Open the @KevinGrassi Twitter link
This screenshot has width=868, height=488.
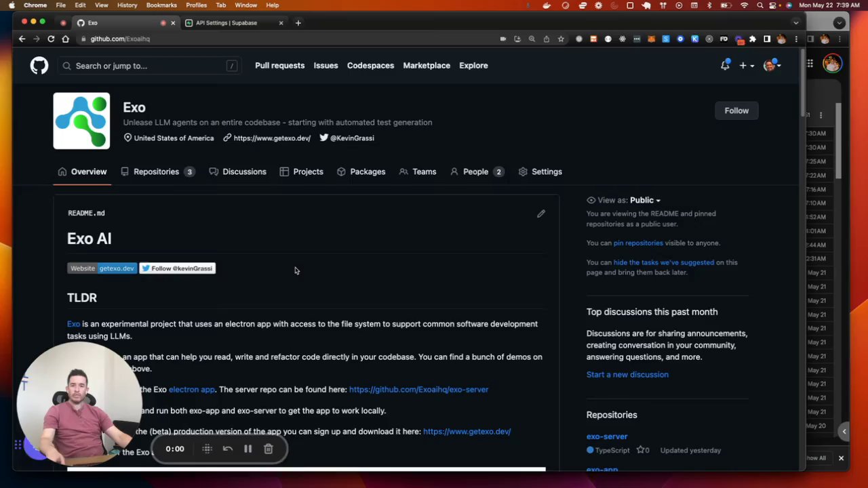point(352,138)
